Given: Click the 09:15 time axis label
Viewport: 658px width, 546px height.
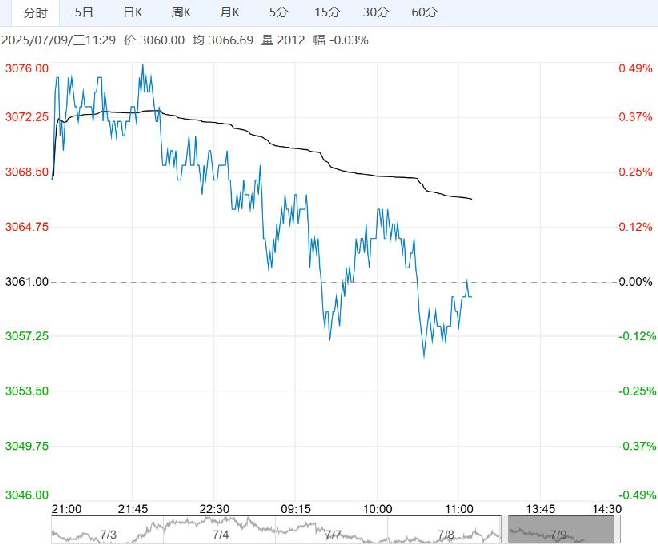Looking at the screenshot, I should pyautogui.click(x=295, y=509).
